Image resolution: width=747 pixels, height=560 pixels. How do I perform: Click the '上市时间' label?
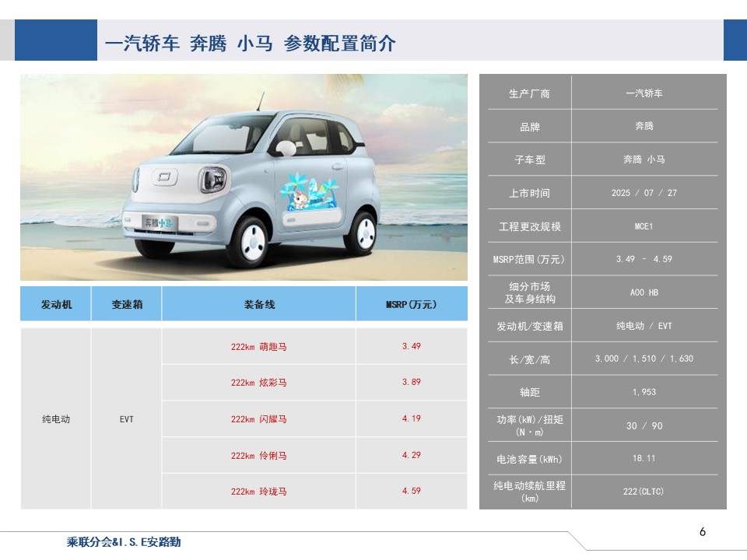tap(529, 193)
